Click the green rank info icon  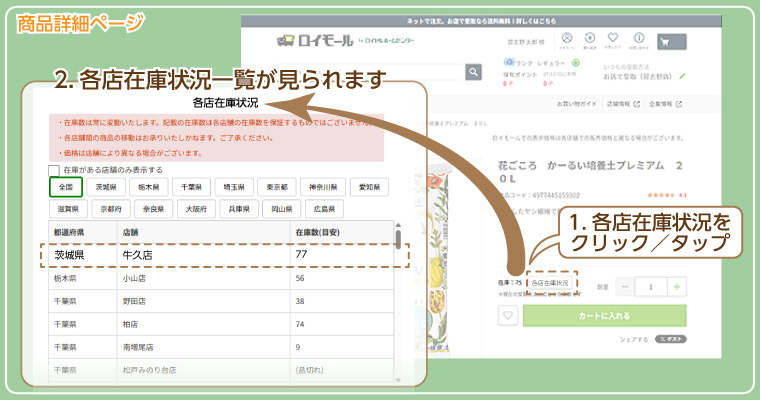[576, 63]
